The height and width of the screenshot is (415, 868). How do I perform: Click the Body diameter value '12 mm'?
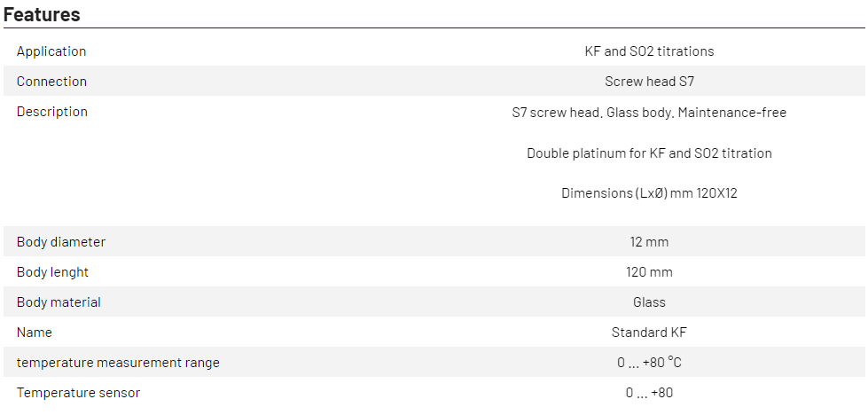tap(649, 242)
